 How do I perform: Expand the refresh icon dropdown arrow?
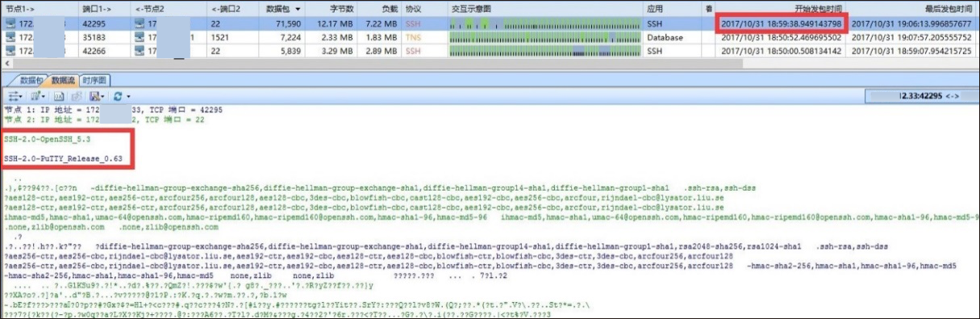click(x=128, y=97)
